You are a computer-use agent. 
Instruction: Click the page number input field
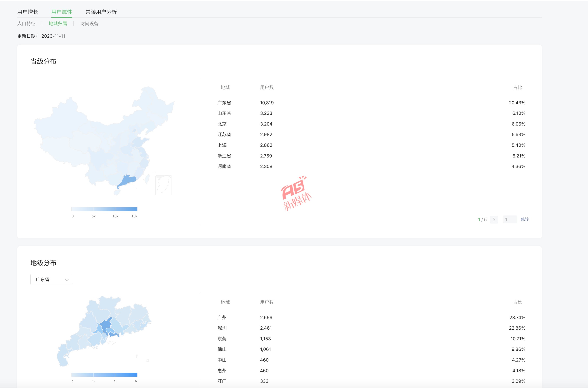click(510, 220)
